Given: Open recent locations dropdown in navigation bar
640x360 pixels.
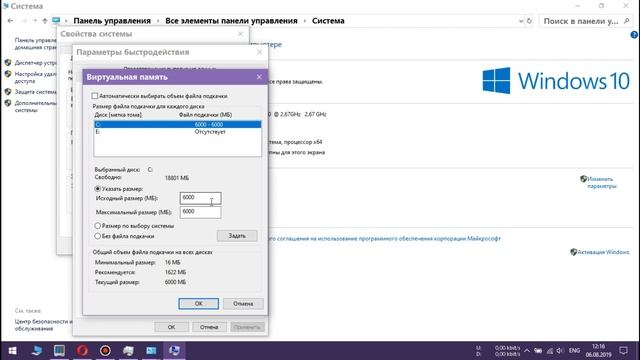Looking at the screenshot, I should [x=35, y=20].
